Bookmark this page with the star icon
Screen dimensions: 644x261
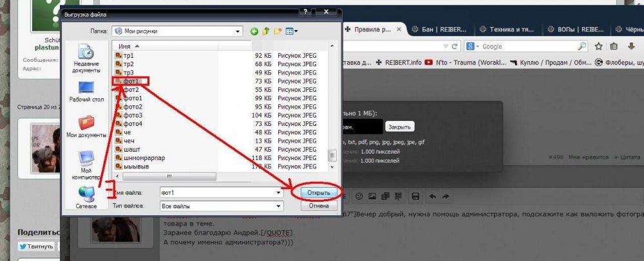(x=599, y=46)
